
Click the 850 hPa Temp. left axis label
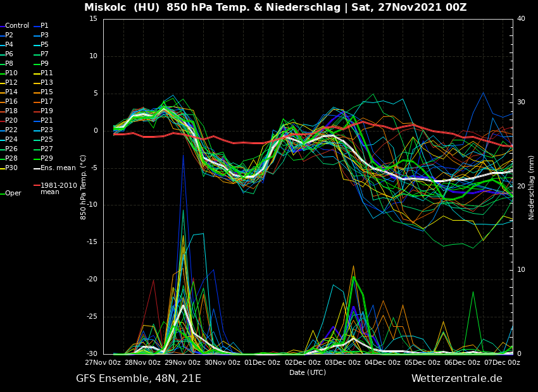pyautogui.click(x=84, y=187)
